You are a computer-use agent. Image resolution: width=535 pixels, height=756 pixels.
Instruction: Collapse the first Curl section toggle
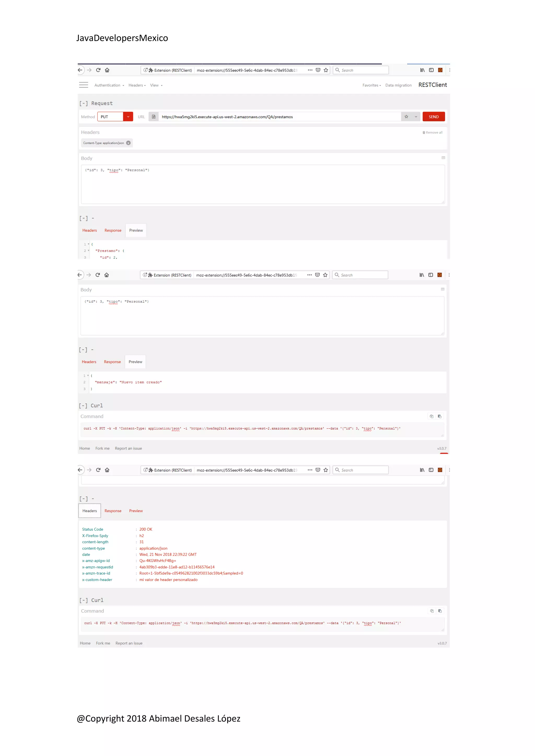(83, 406)
